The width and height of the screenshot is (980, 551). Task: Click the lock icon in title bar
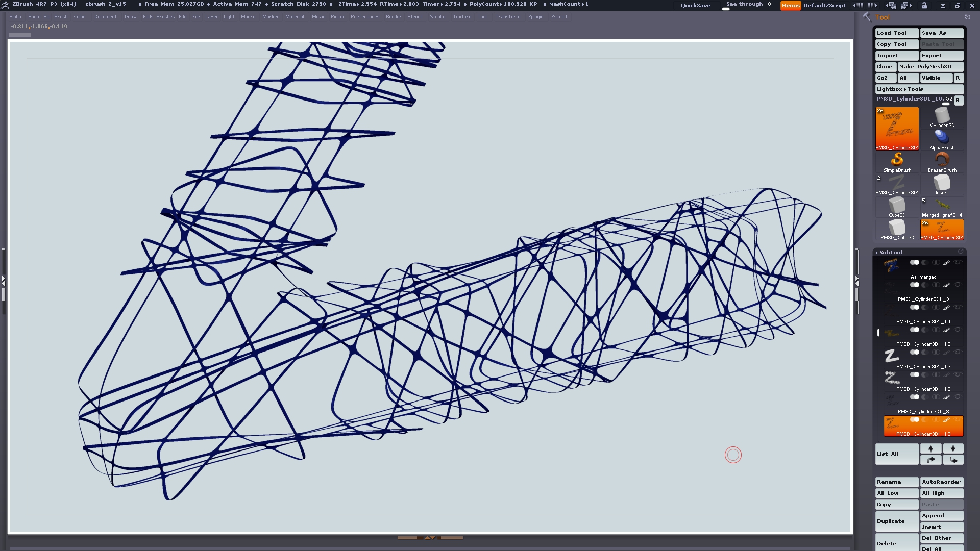[x=924, y=5]
